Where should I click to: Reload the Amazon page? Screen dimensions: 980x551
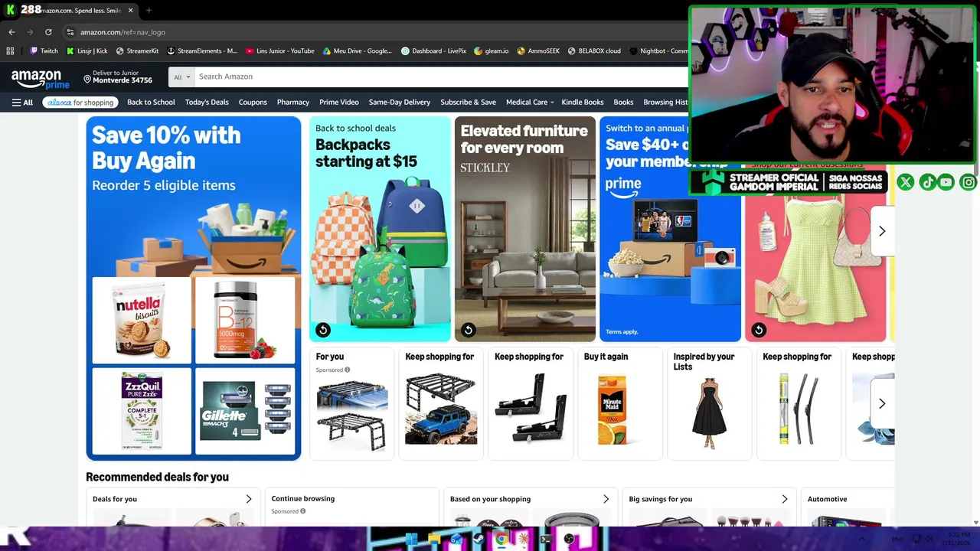click(48, 32)
